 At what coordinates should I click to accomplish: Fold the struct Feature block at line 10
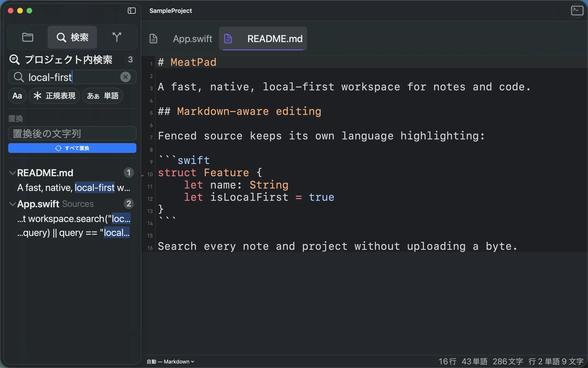point(143,175)
